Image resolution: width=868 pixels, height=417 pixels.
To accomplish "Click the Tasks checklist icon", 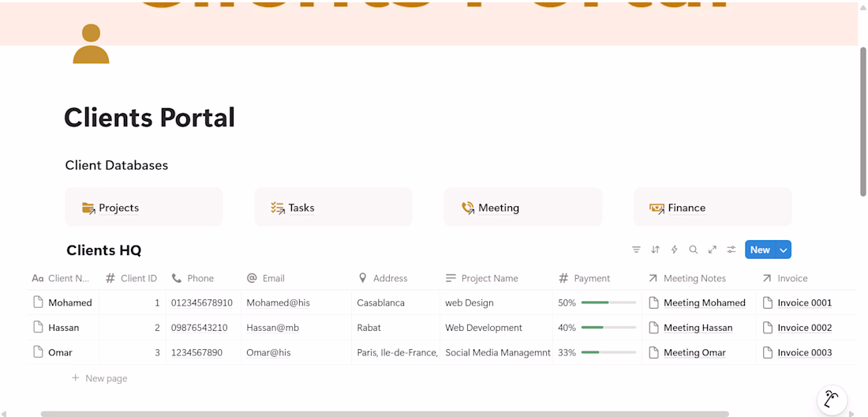I will [277, 208].
